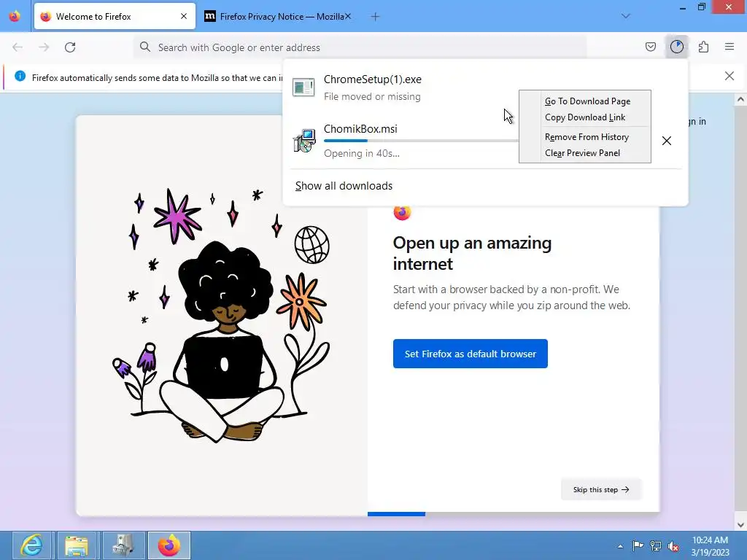
Task: Close the Firefox Privacy Notice tab
Action: 348,16
